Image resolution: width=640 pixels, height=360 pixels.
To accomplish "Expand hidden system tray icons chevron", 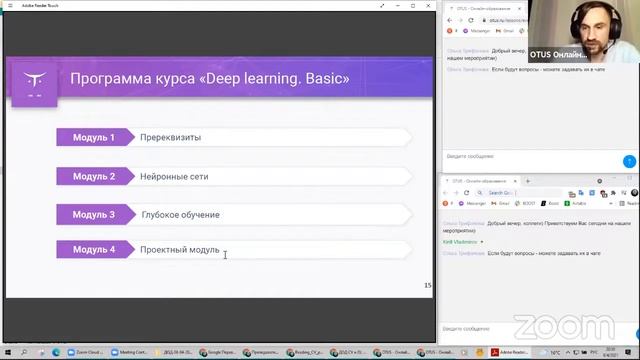I will (x=568, y=352).
